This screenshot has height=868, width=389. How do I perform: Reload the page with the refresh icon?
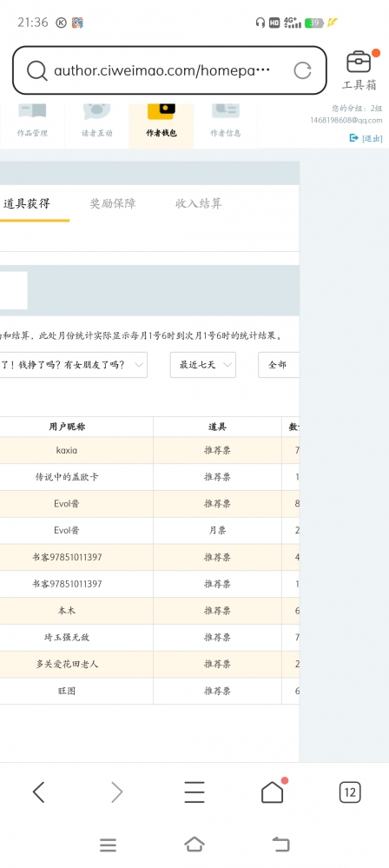[302, 70]
